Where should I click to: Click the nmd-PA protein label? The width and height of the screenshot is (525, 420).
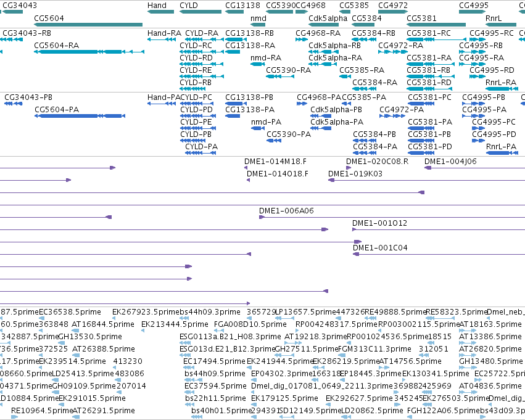pos(266,122)
